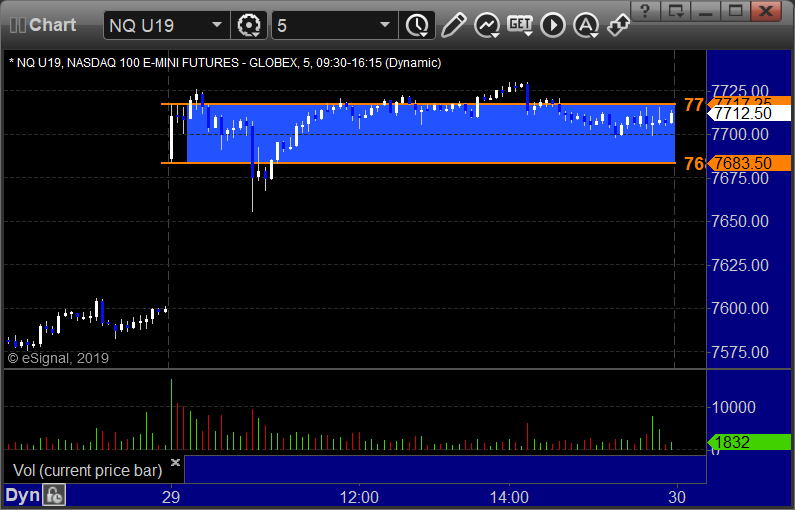Close the Vol study pane with X
Viewport: 795px width, 510px height.
click(x=175, y=462)
